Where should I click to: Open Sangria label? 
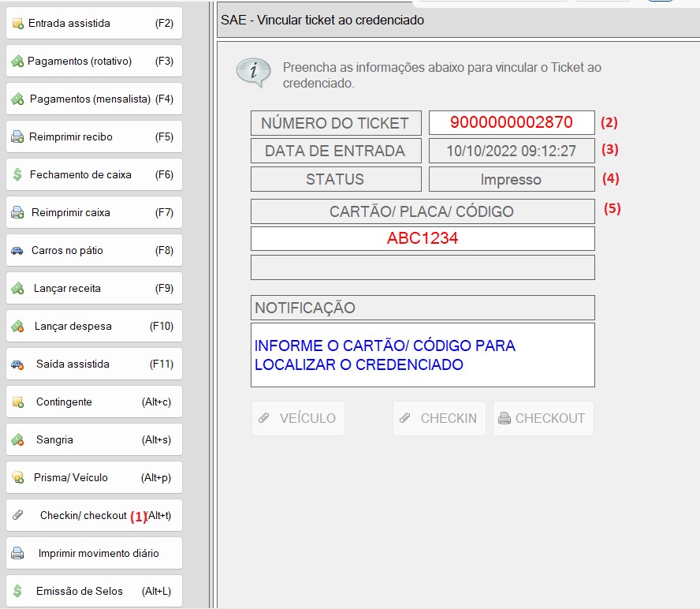pos(54,440)
